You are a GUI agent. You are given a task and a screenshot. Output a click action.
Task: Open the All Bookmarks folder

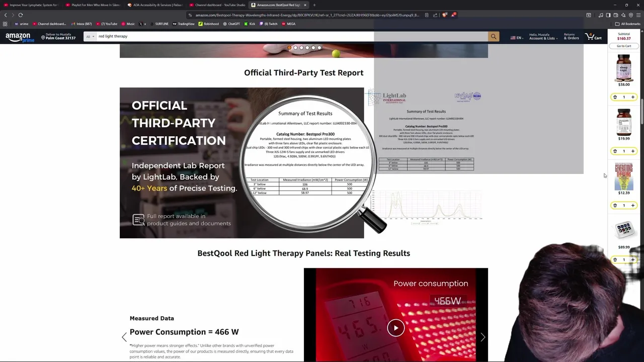click(x=628, y=24)
